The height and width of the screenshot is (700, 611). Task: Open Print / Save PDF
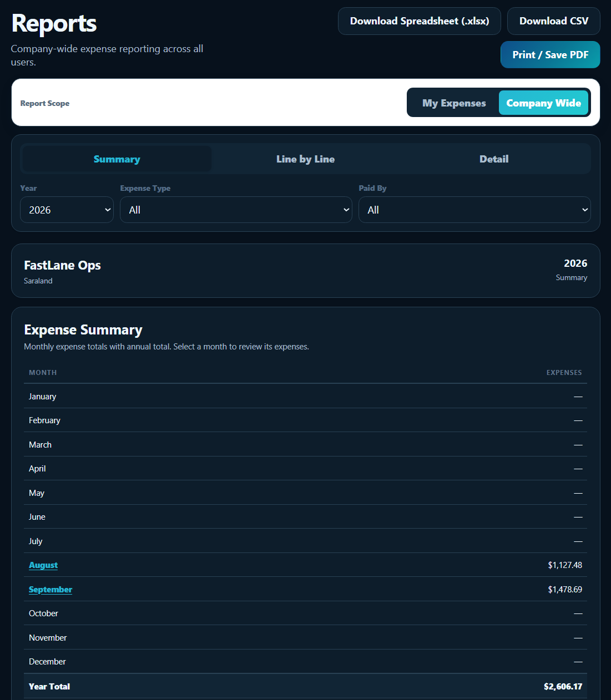(551, 55)
